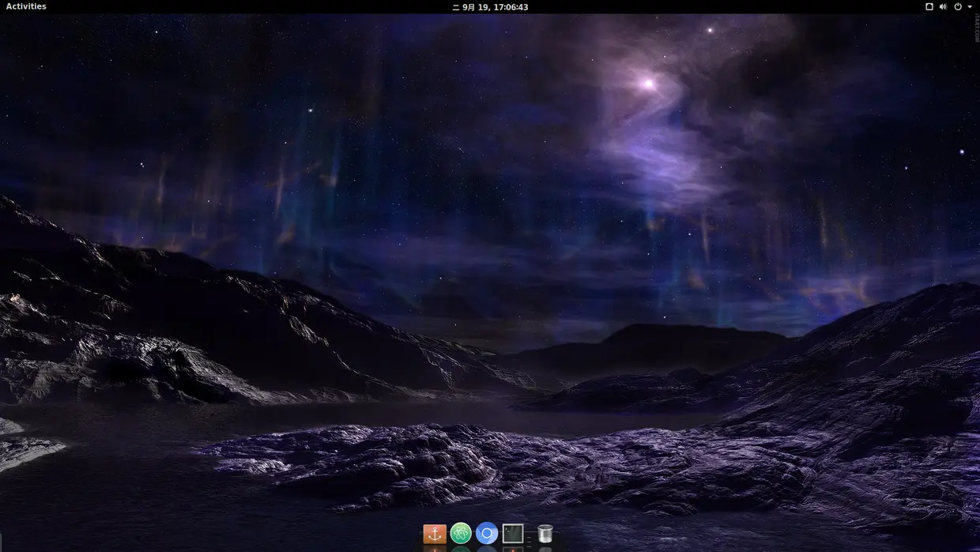Open the Terminal from dock
The width and height of the screenshot is (980, 552).
coord(513,534)
